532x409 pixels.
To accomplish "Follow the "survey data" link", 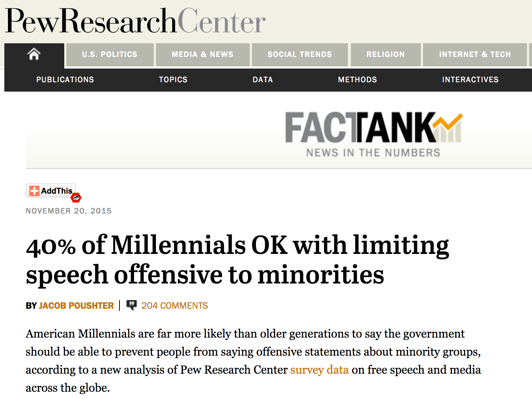I will tap(319, 370).
